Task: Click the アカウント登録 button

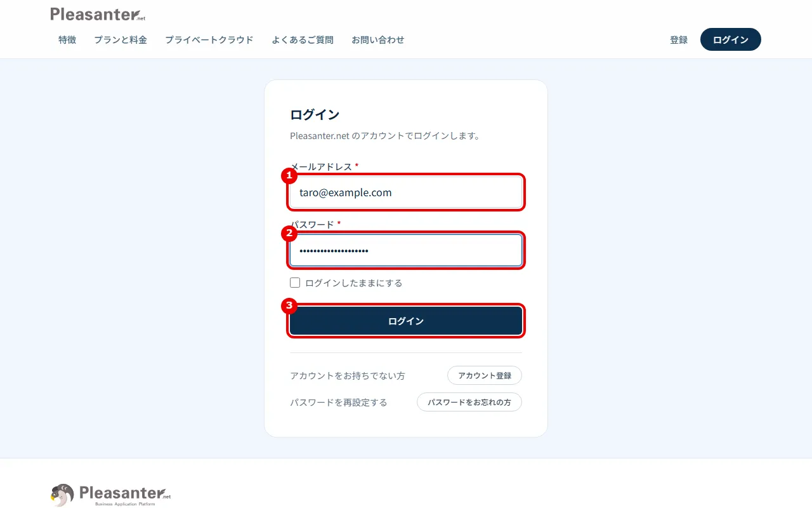Action: tap(485, 375)
